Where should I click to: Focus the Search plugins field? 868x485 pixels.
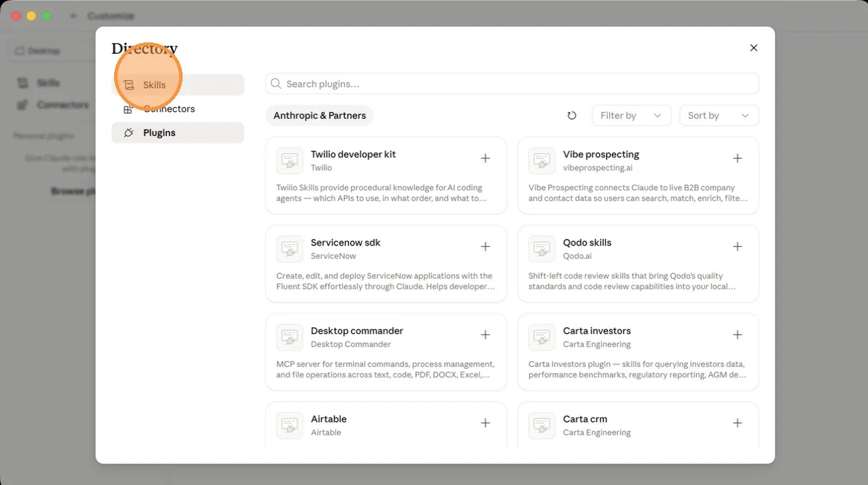512,84
